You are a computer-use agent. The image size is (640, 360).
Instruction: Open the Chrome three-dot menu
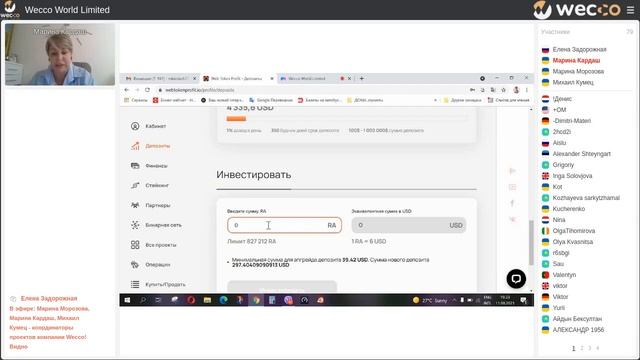527,90
